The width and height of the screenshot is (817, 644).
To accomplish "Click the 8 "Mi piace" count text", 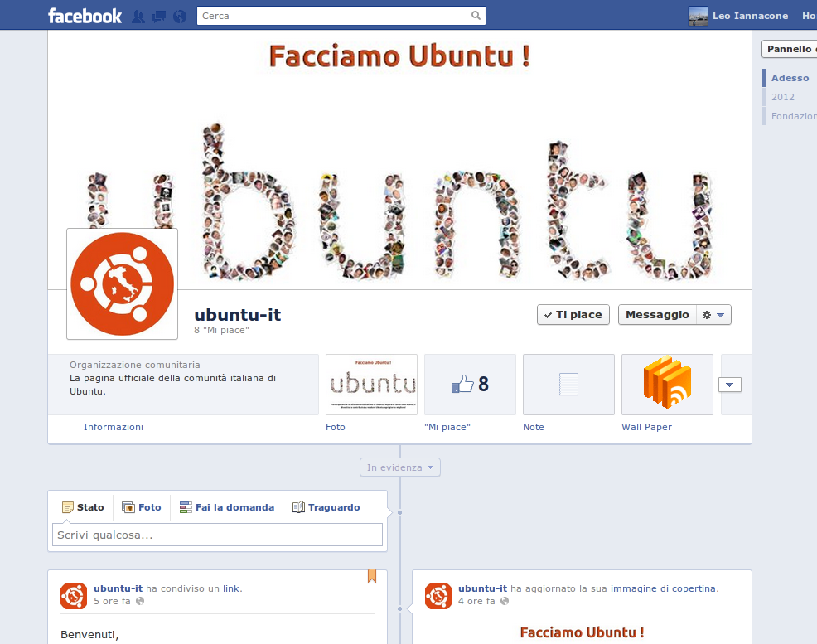I will (221, 330).
